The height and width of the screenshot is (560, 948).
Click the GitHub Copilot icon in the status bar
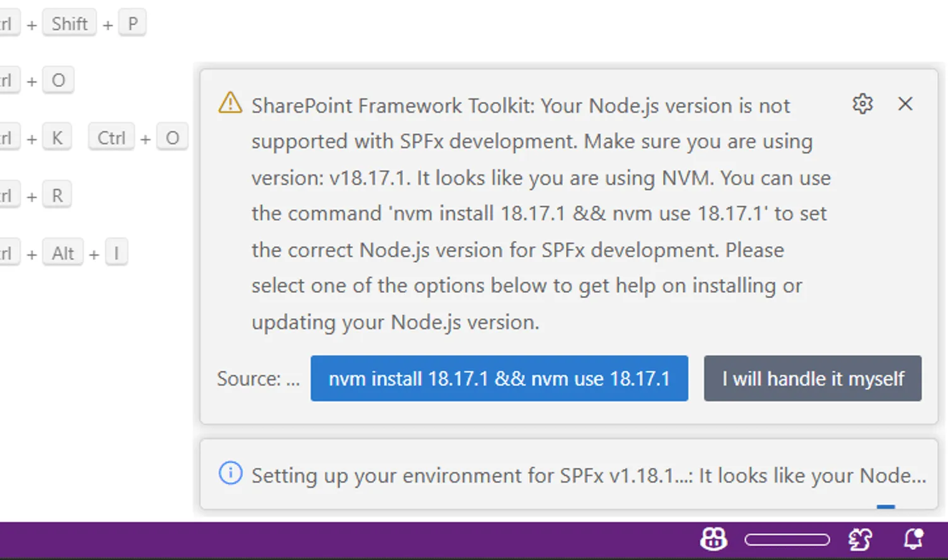point(713,539)
